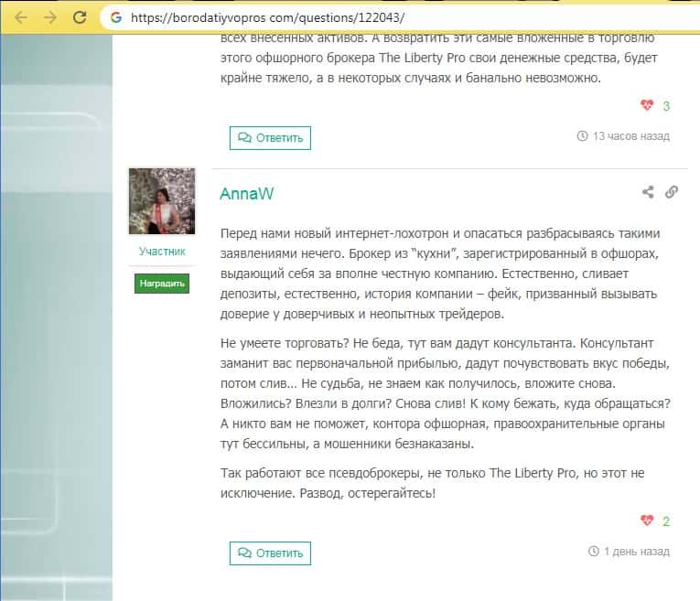This screenshot has height=601, width=700.
Task: Copy the permalink of AnnaW's comment
Action: (x=672, y=192)
